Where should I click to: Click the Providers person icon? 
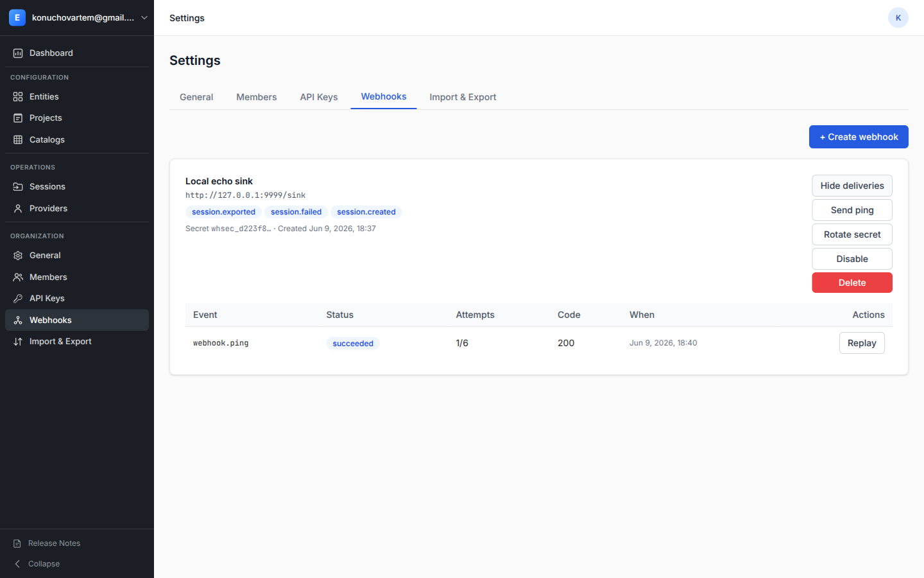tap(18, 209)
